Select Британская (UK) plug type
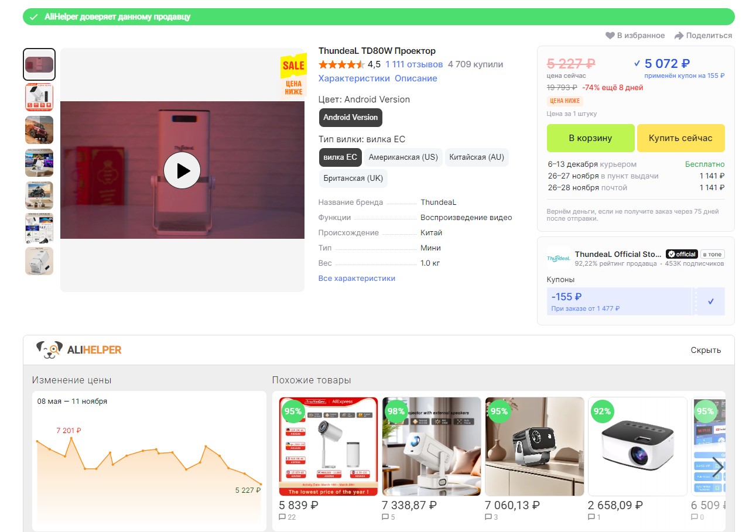Screen dimensions: 756x532 pyautogui.click(x=353, y=179)
